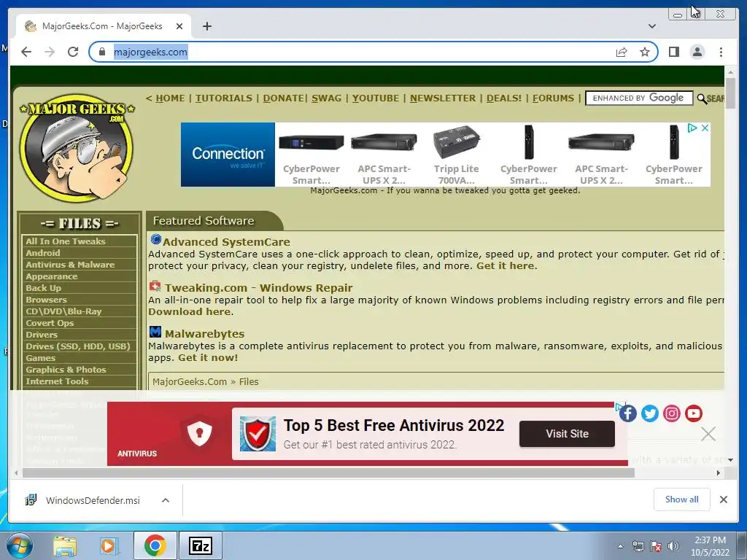
Task: Click Show all downloads
Action: pyautogui.click(x=682, y=499)
